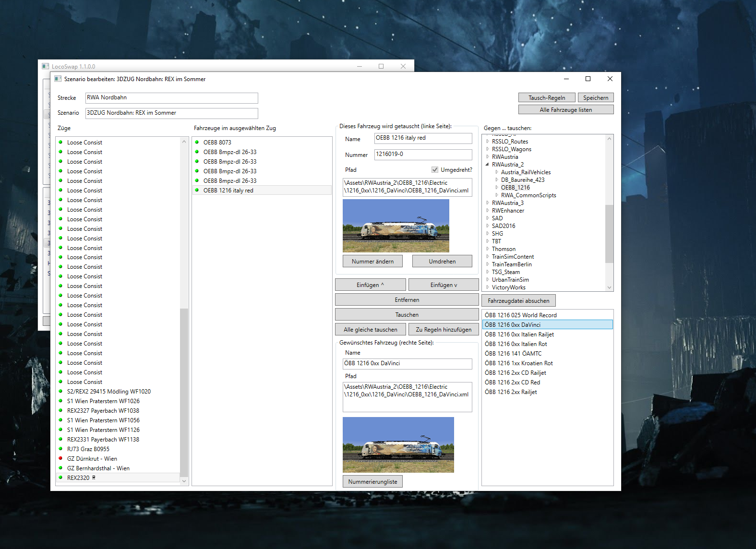Screen dimensions: 756x549
Task: Click the LocoSwap app icon in background window
Action: (x=45, y=66)
